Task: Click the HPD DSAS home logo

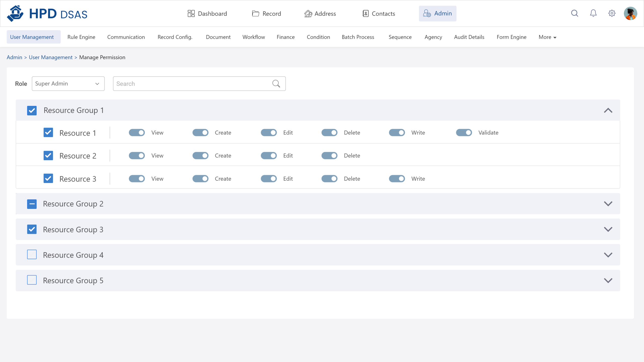Action: pos(47,14)
